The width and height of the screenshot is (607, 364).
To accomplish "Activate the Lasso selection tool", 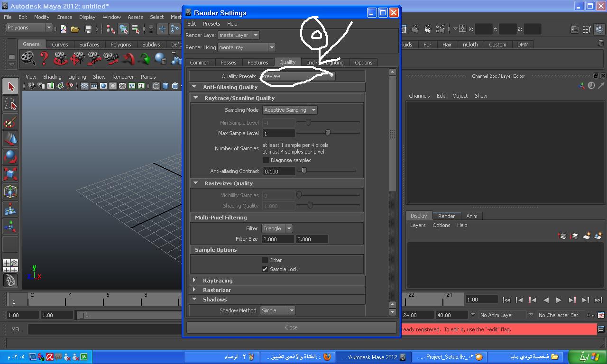I will (10, 104).
